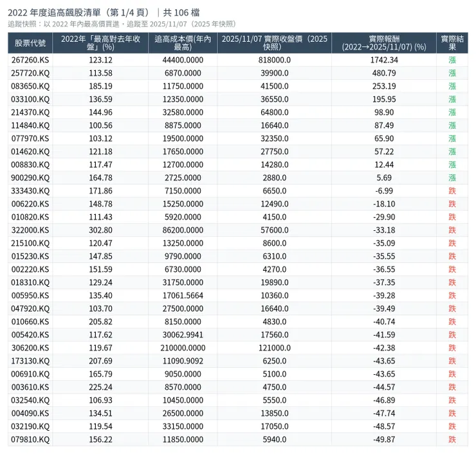
Task: Click the closing price 818000.0
Action: click(275, 60)
